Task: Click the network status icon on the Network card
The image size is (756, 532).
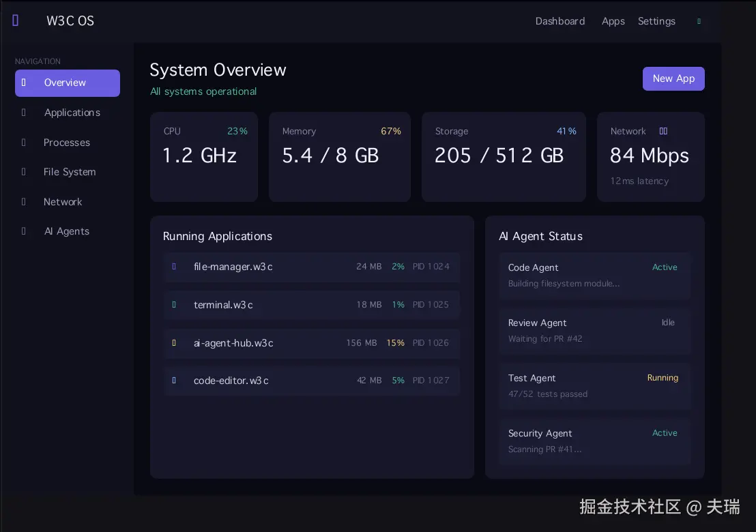Action: (x=663, y=131)
